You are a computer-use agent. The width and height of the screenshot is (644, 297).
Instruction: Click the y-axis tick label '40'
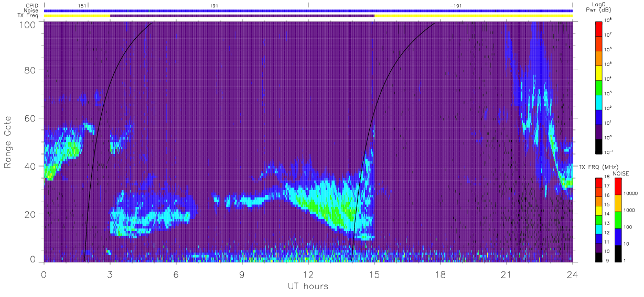[29, 166]
